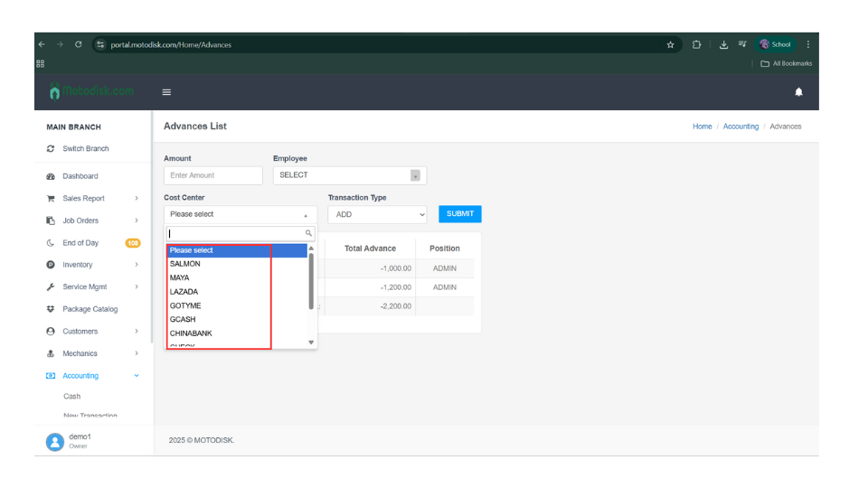Open the Employee SELECT dropdown

(x=349, y=175)
